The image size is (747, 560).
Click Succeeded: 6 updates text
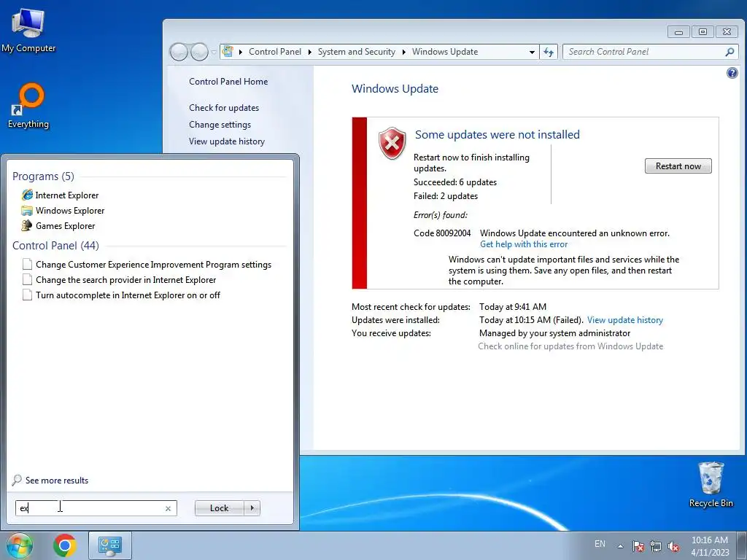[455, 182]
